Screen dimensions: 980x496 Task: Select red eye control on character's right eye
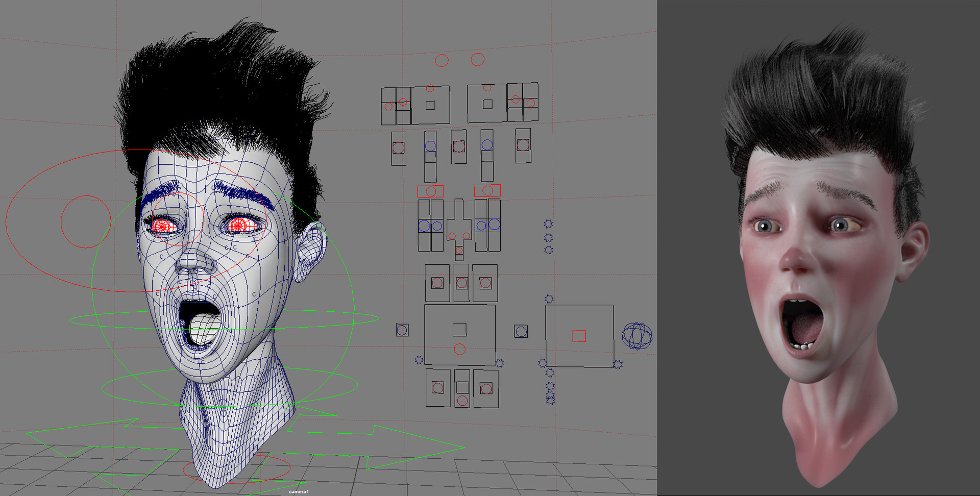pyautogui.click(x=162, y=226)
